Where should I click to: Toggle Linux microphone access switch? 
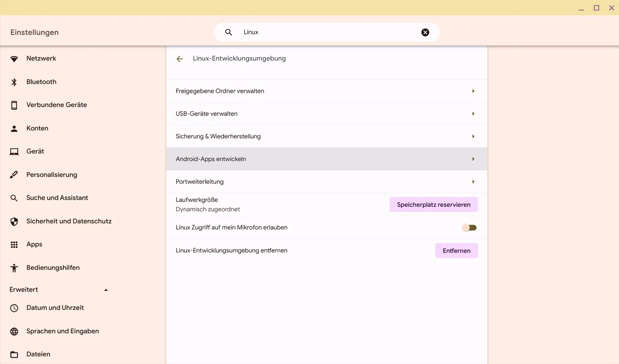[x=469, y=228]
